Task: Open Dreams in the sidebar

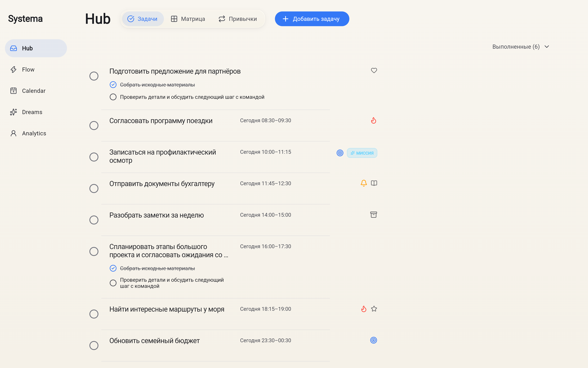Action: pyautogui.click(x=36, y=112)
